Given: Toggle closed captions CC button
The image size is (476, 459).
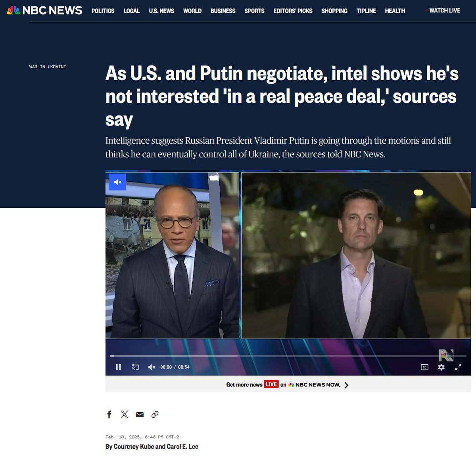Looking at the screenshot, I should (x=424, y=367).
